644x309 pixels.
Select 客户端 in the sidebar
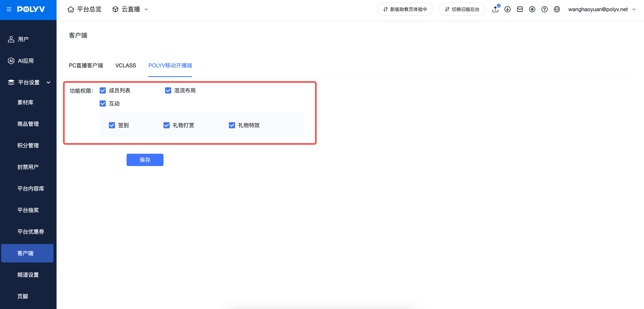tap(27, 253)
